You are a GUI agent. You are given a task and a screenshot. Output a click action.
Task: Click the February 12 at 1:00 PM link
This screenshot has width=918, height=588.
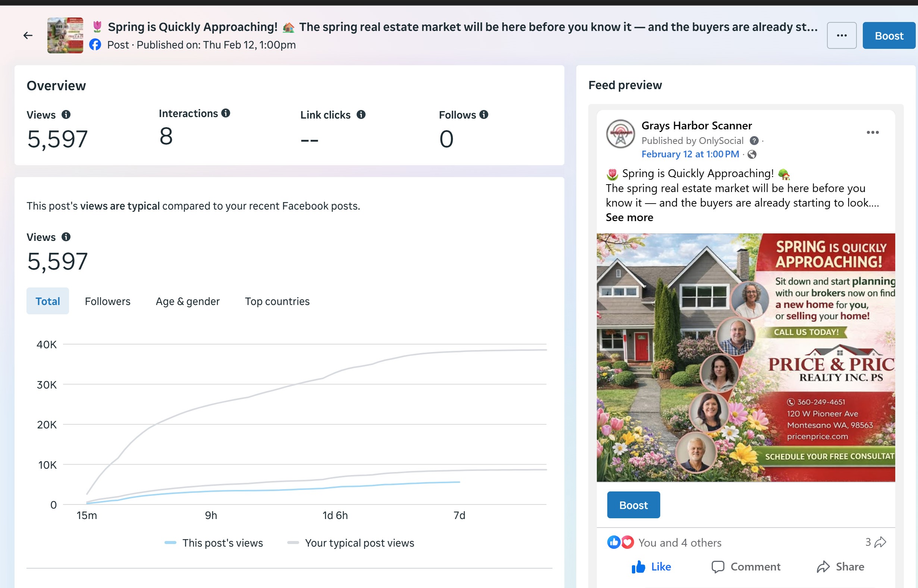[x=690, y=154]
